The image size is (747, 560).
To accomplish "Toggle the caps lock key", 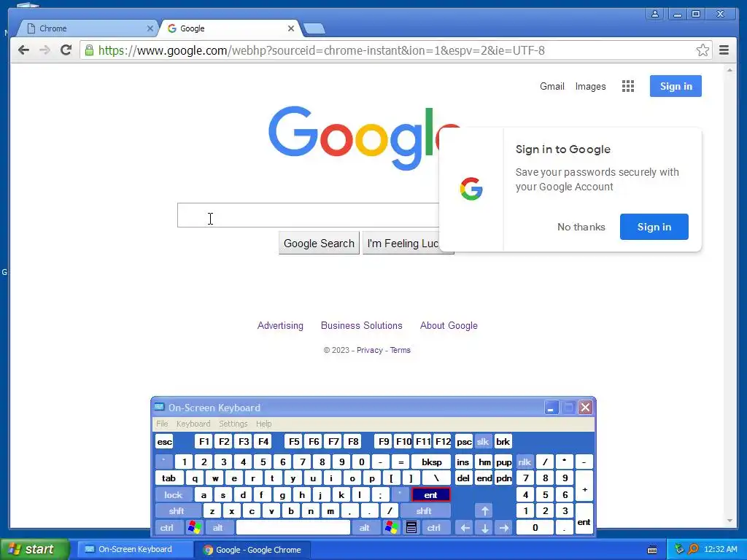I will pos(174,495).
